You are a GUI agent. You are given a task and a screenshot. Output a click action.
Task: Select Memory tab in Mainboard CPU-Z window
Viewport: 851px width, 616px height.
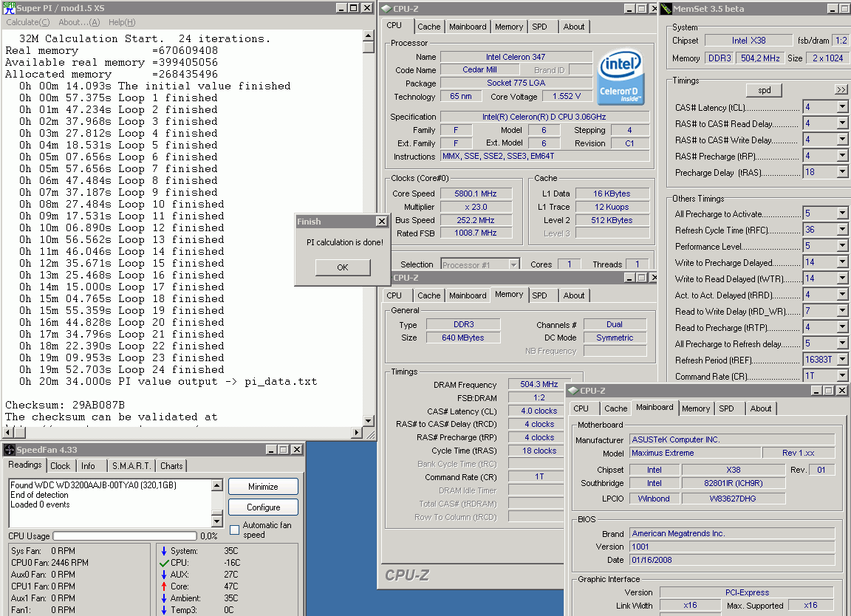click(696, 408)
